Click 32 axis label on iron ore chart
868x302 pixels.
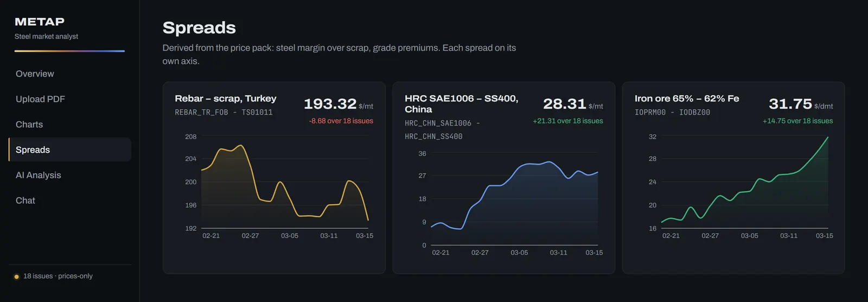(x=653, y=137)
